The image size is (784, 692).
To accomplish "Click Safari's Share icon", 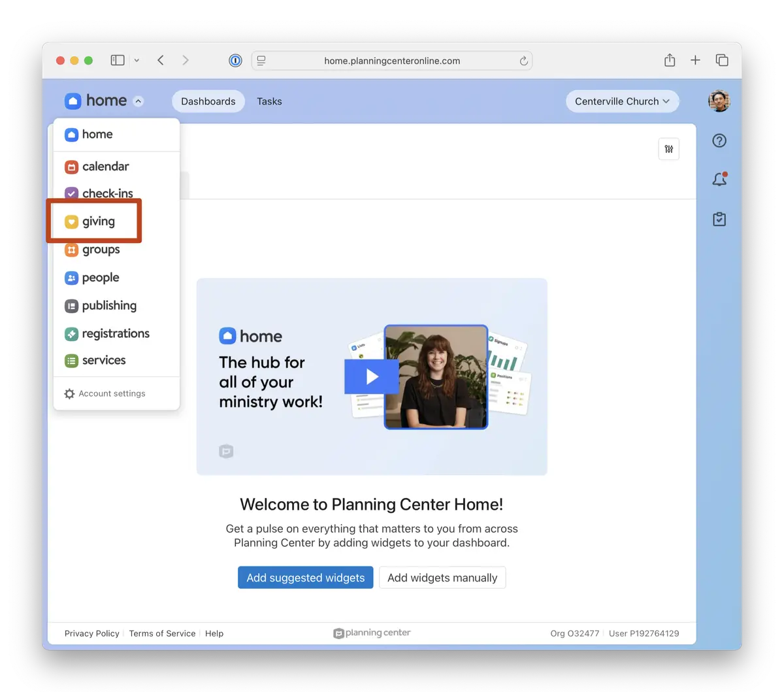I will tap(670, 60).
